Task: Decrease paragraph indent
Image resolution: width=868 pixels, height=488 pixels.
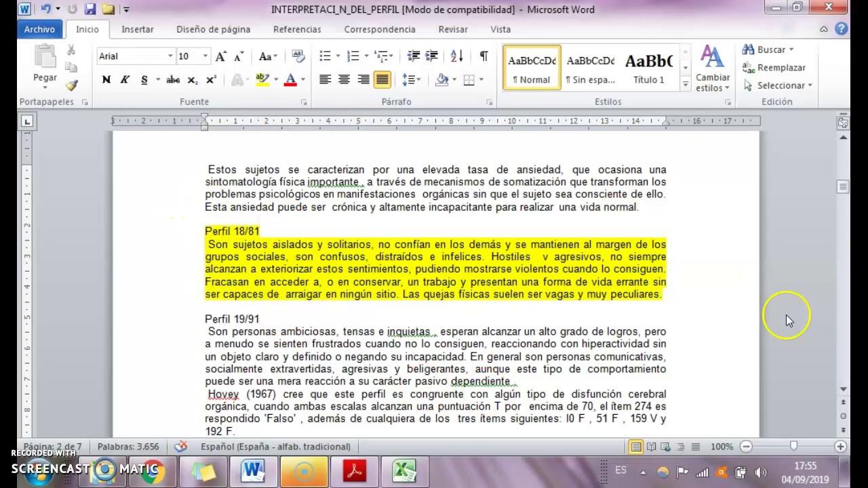Action: tap(413, 56)
